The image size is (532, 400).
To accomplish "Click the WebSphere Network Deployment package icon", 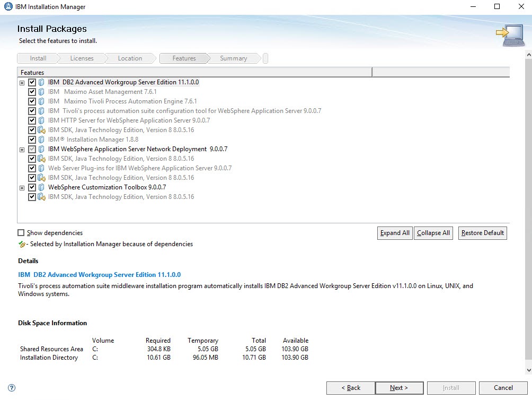I will [x=41, y=149].
